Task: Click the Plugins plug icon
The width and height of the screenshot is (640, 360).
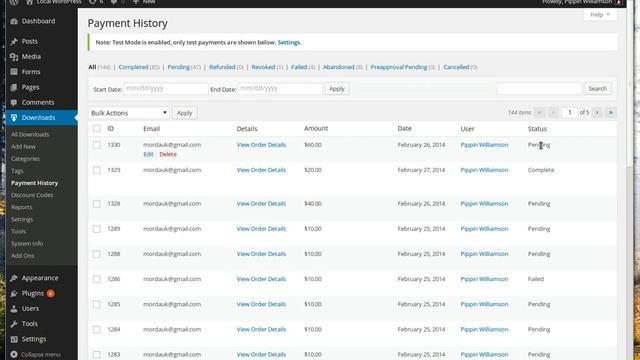Action: coord(14,293)
